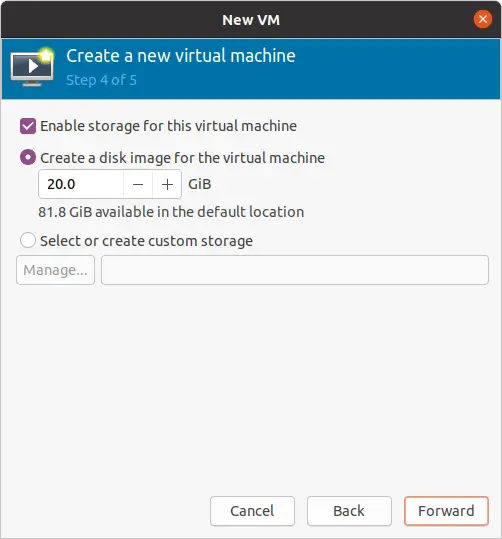Uncheck Enable storage for this virtual machine
The image size is (502, 539).
(x=28, y=126)
